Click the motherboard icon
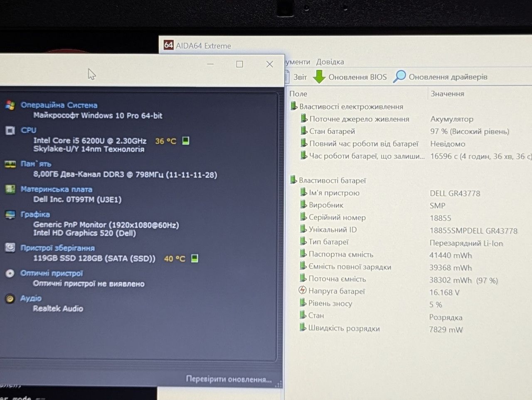This screenshot has width=532, height=400. coord(10,189)
